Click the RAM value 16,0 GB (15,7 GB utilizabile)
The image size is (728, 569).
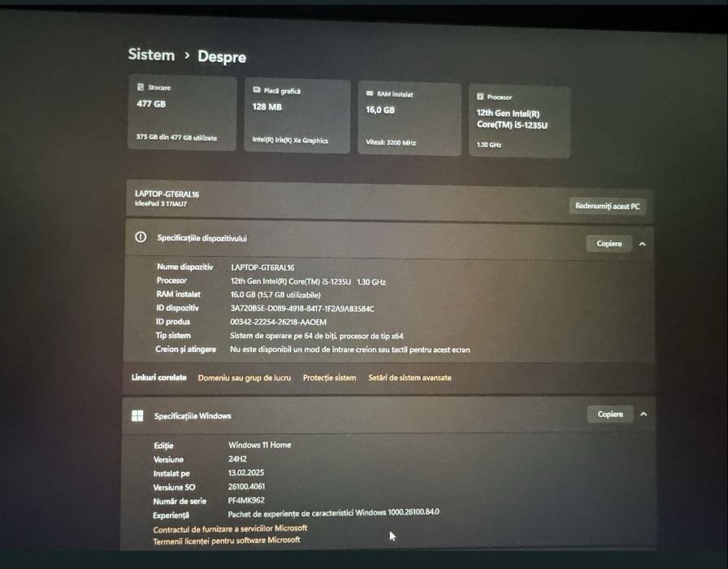coord(275,295)
